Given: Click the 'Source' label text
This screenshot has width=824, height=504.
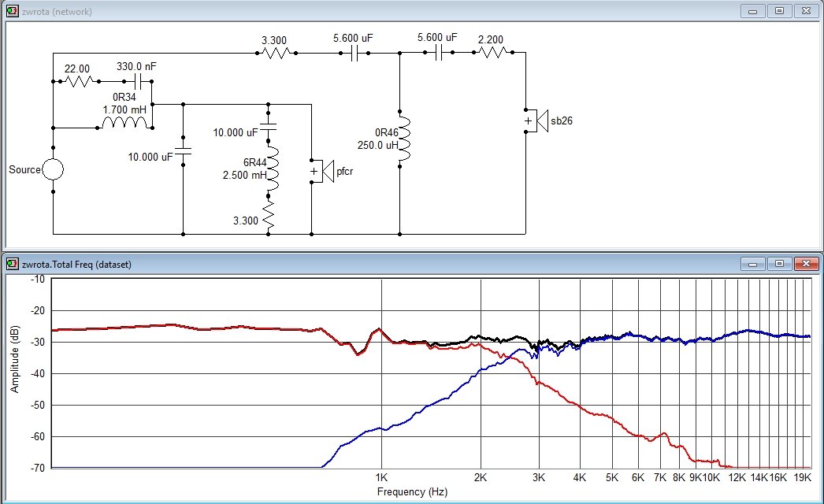Looking at the screenshot, I should point(24,170).
